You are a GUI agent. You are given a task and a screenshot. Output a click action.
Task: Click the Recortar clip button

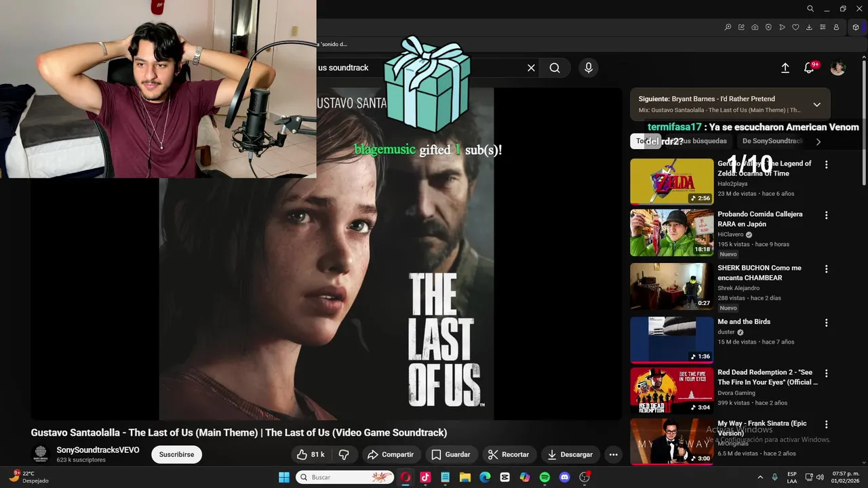click(509, 455)
